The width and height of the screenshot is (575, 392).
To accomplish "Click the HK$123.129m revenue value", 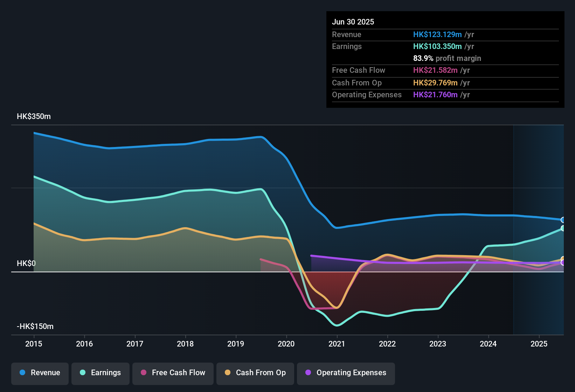I will 437,35.
